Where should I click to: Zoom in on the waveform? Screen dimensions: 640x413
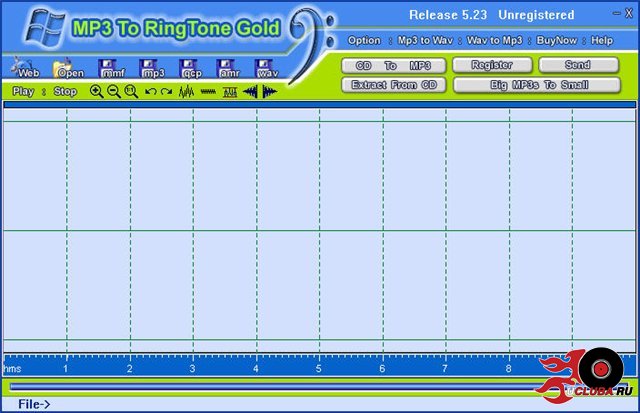(x=96, y=91)
